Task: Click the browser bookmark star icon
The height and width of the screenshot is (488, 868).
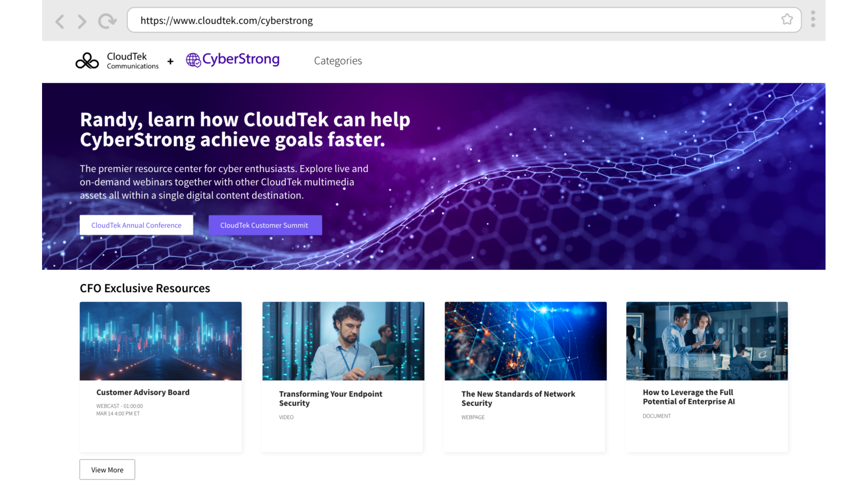Action: point(787,20)
